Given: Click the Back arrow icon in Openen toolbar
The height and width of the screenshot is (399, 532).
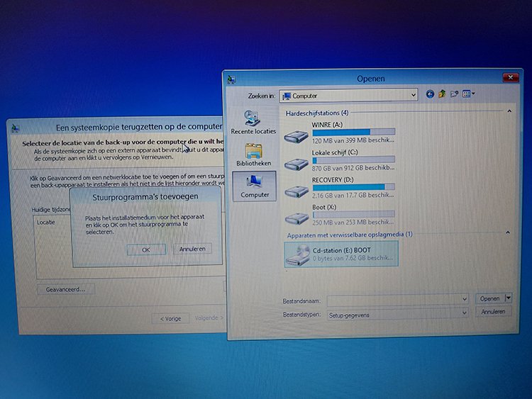Looking at the screenshot, I should click(x=430, y=94).
